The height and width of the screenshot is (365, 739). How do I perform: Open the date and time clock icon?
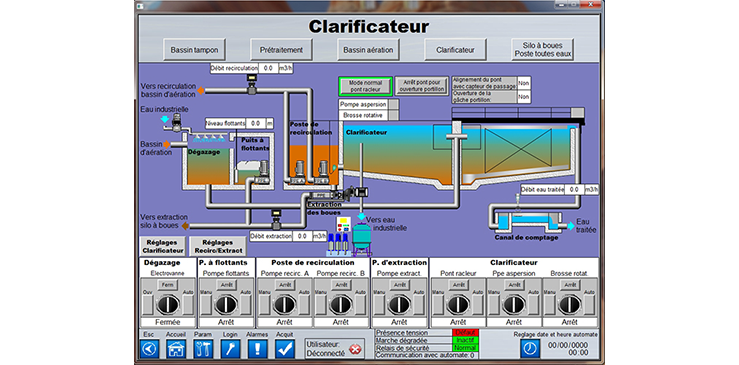pos(530,348)
